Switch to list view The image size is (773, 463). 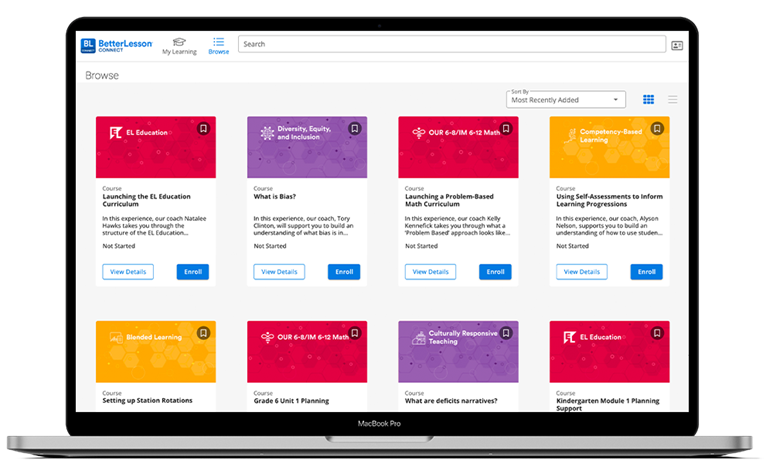point(672,100)
